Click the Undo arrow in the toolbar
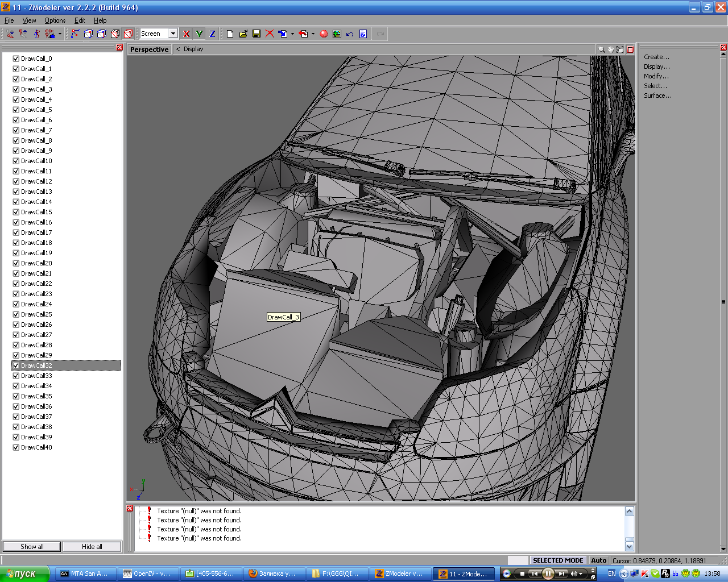This screenshot has width=728, height=582. coord(350,34)
